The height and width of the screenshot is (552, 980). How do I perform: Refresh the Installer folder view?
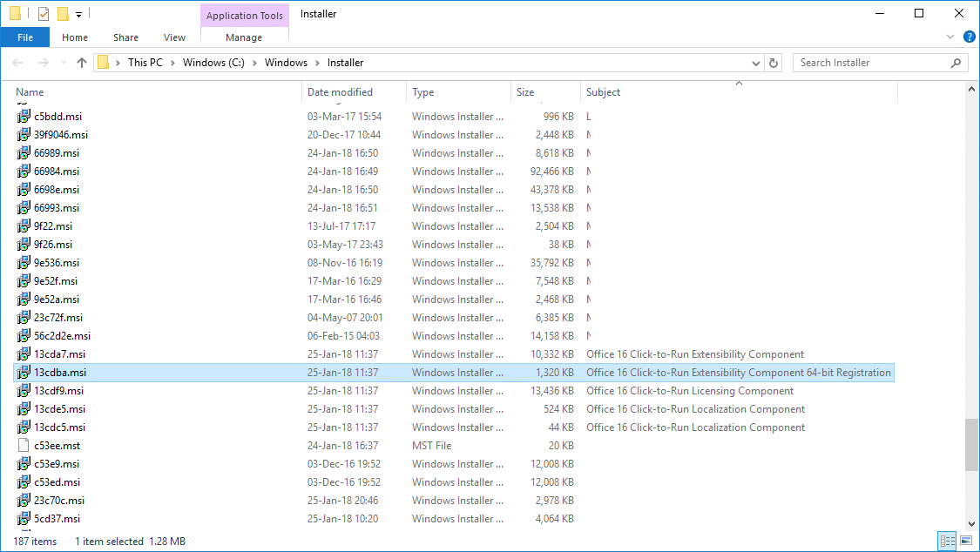tap(774, 63)
